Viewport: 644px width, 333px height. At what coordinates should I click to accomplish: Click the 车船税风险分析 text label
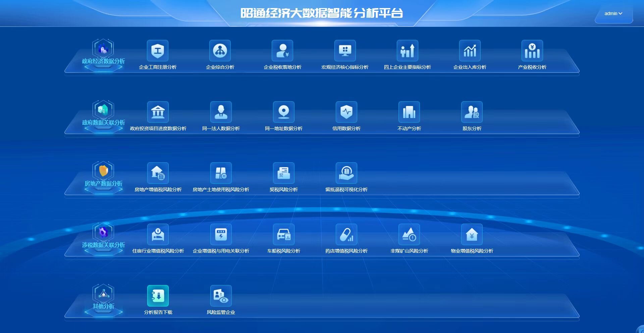coord(284,251)
